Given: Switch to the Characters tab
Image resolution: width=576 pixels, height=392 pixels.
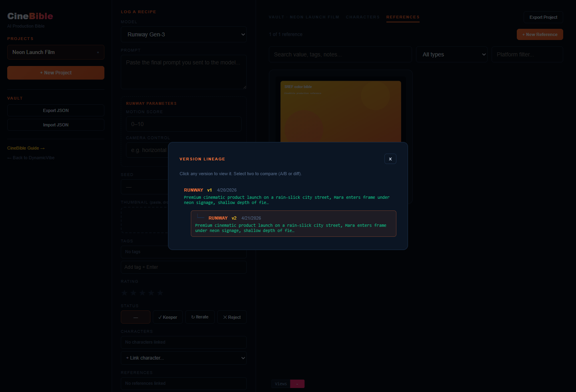Looking at the screenshot, I should [x=363, y=17].
